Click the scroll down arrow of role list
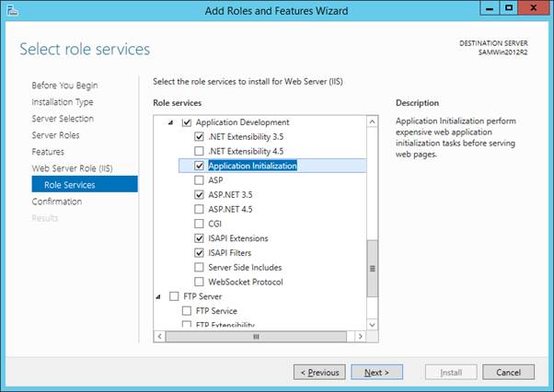This screenshot has width=554, height=392. tap(372, 324)
